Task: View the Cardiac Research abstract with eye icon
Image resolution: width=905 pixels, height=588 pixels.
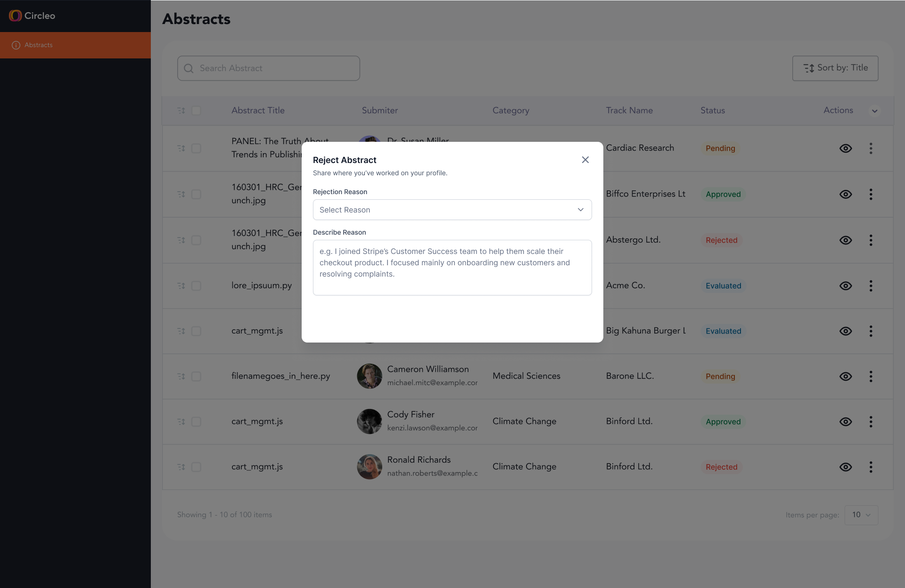Action: pyautogui.click(x=845, y=148)
